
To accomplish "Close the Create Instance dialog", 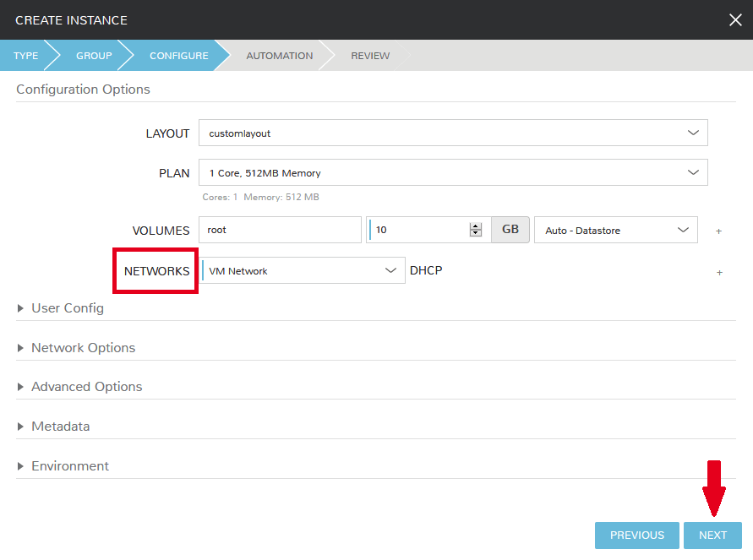I will point(735,20).
